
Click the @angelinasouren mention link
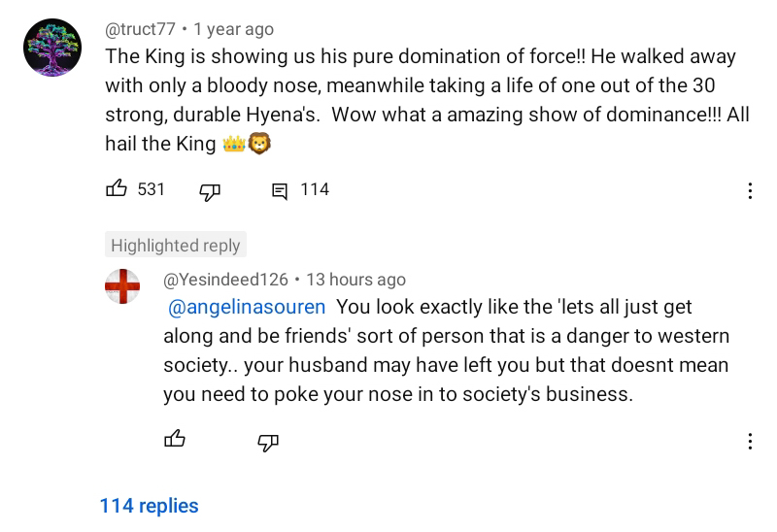(x=247, y=308)
